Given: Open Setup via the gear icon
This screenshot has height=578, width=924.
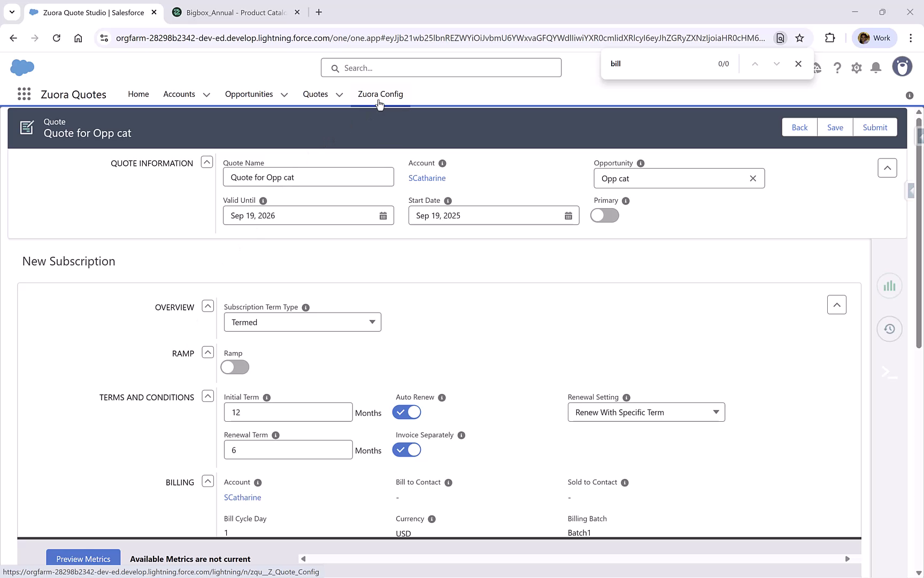Looking at the screenshot, I should tap(856, 67).
